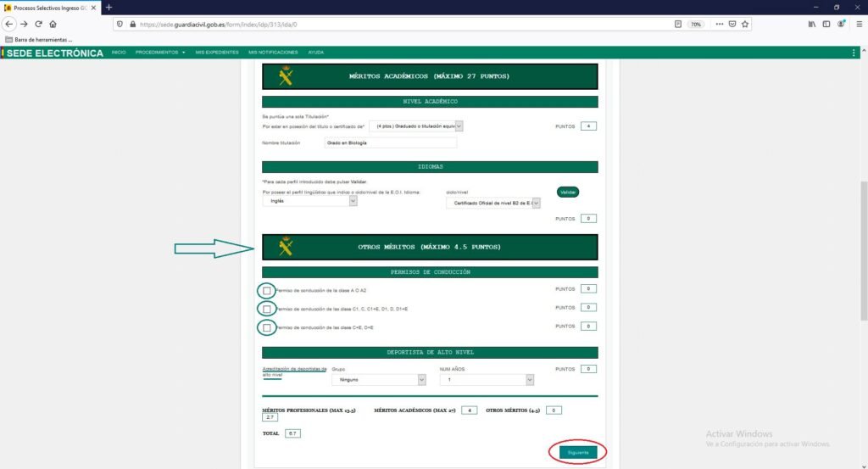Open the Grupo dropdown set to Ninguno
868x469 pixels.
click(379, 380)
